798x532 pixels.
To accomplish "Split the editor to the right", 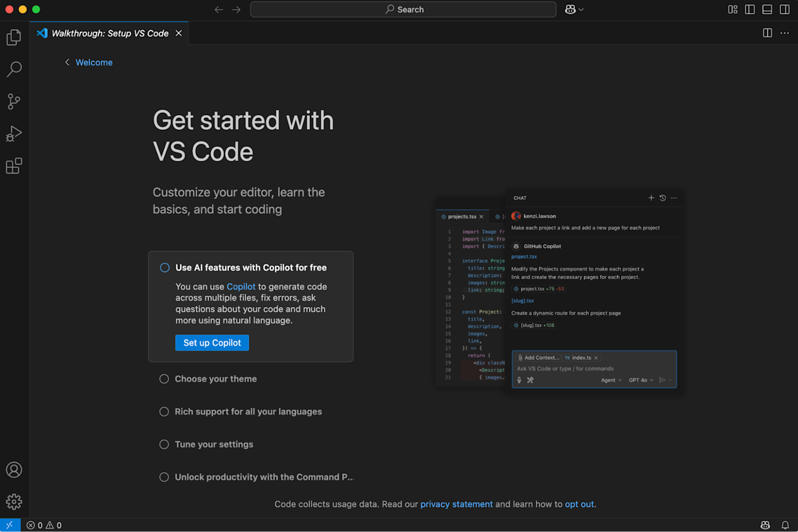I will 768,33.
